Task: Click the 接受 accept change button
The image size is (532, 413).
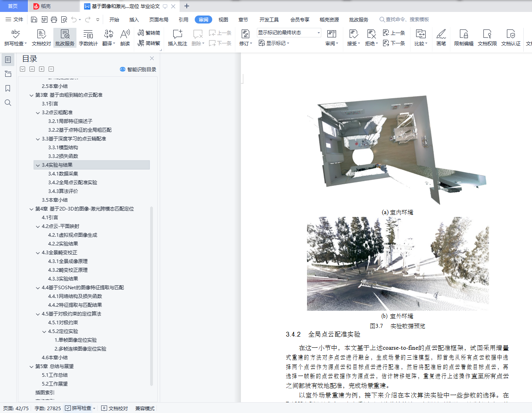Action: (353, 38)
